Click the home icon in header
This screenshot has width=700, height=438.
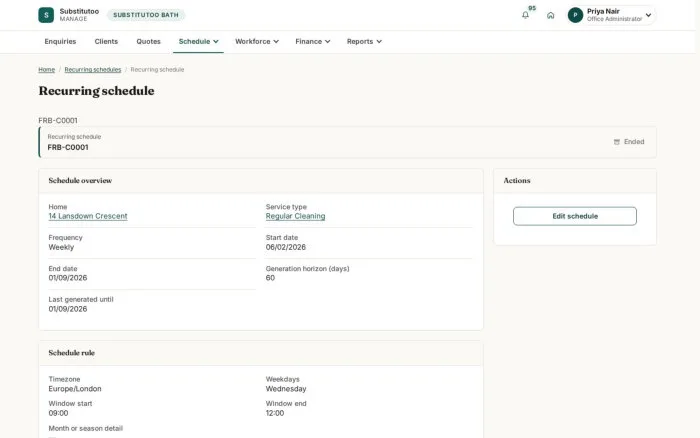point(550,15)
